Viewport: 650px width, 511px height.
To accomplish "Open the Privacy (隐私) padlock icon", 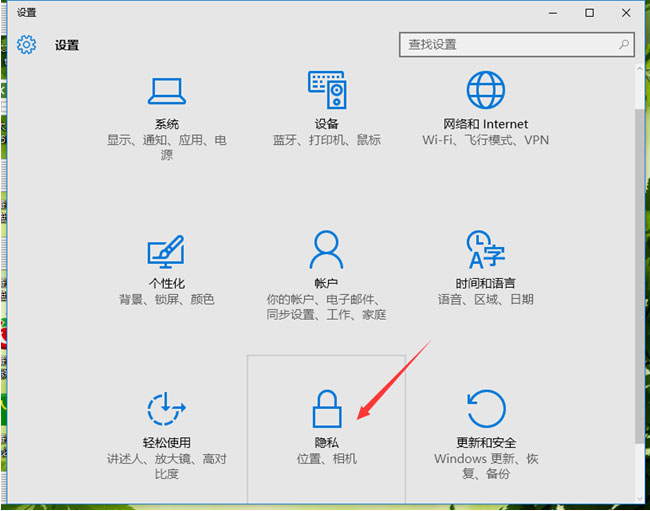I will coord(327,409).
